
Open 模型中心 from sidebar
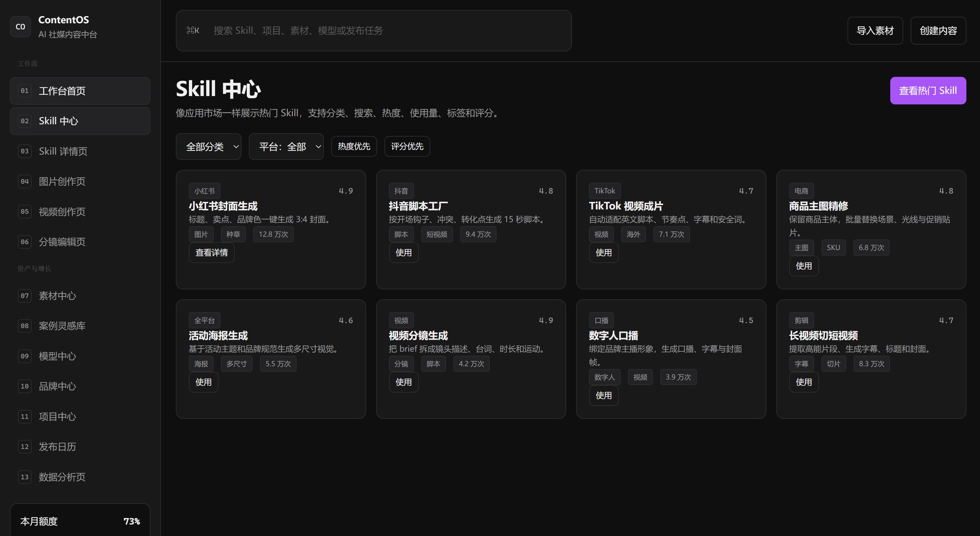click(x=80, y=356)
